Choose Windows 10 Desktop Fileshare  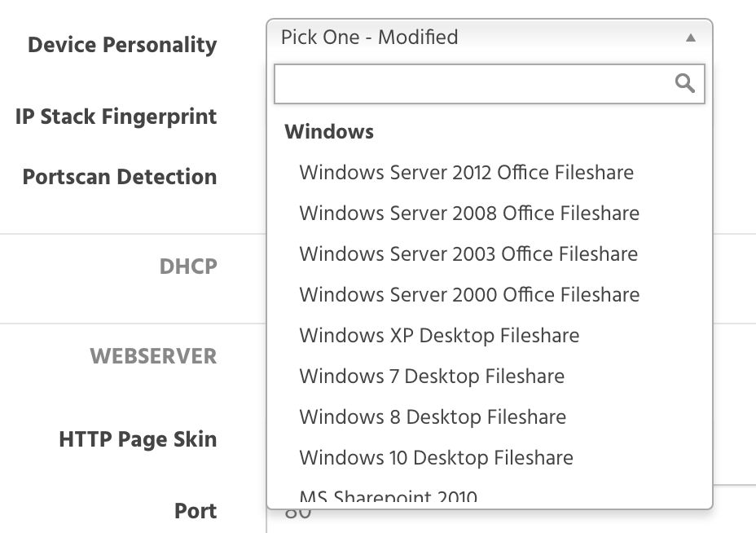436,458
